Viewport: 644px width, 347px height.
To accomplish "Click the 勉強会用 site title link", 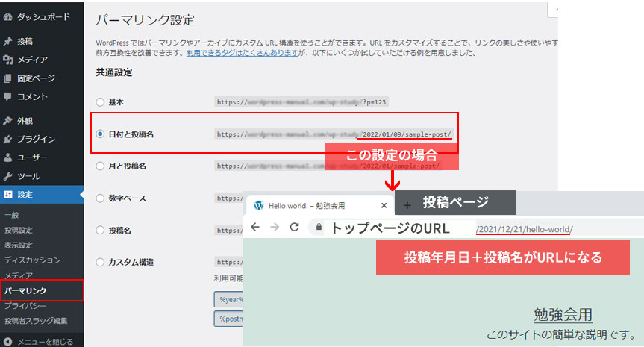I will pos(563,315).
